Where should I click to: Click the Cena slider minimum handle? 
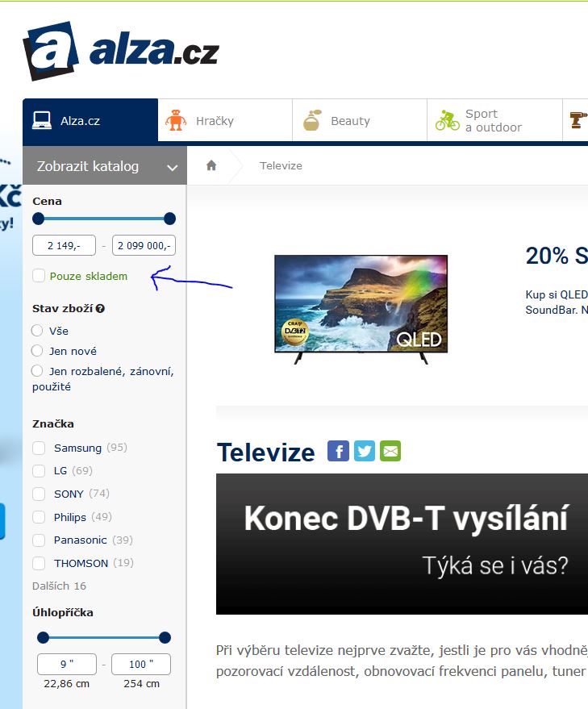(39, 219)
